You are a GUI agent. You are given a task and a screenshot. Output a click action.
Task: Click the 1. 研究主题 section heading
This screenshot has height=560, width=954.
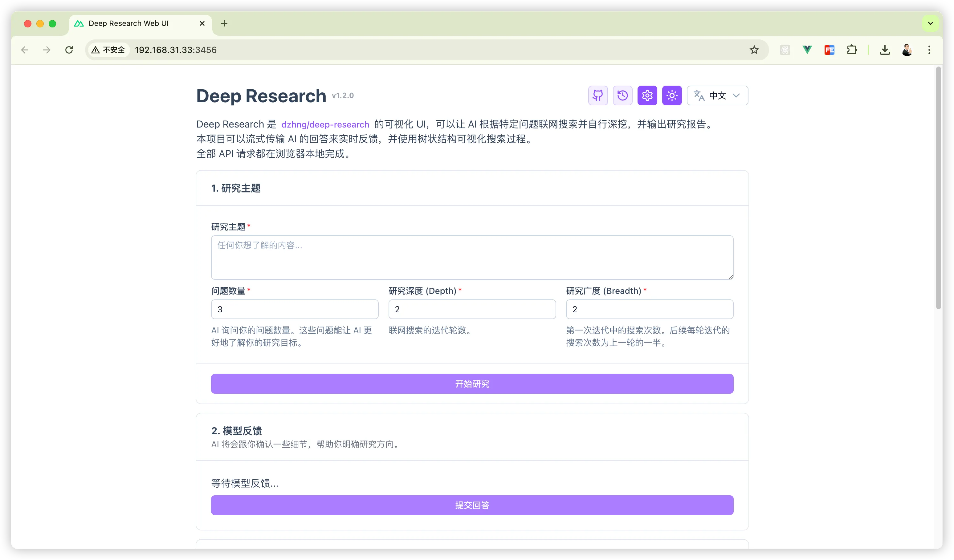coord(236,188)
